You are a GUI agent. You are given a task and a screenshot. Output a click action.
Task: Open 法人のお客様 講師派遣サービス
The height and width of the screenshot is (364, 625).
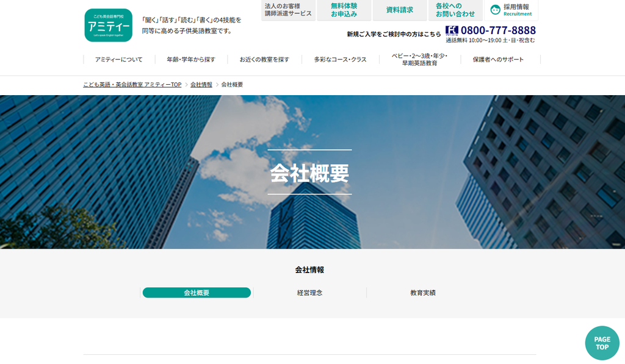288,10
